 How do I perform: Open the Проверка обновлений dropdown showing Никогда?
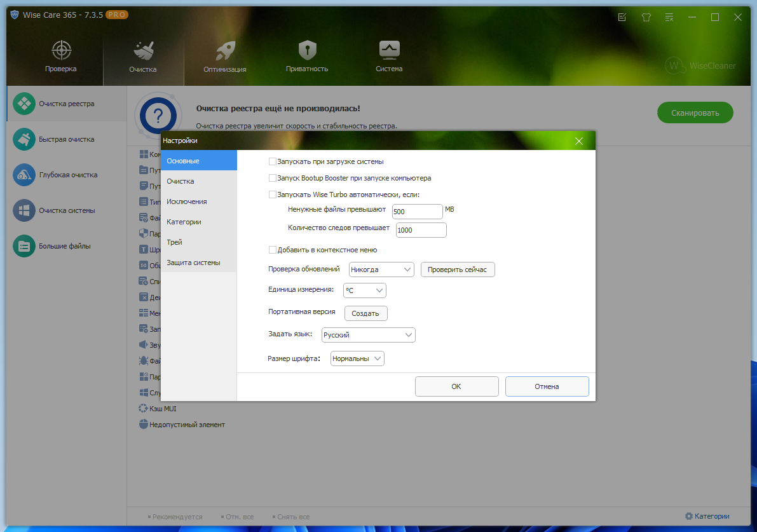381,269
